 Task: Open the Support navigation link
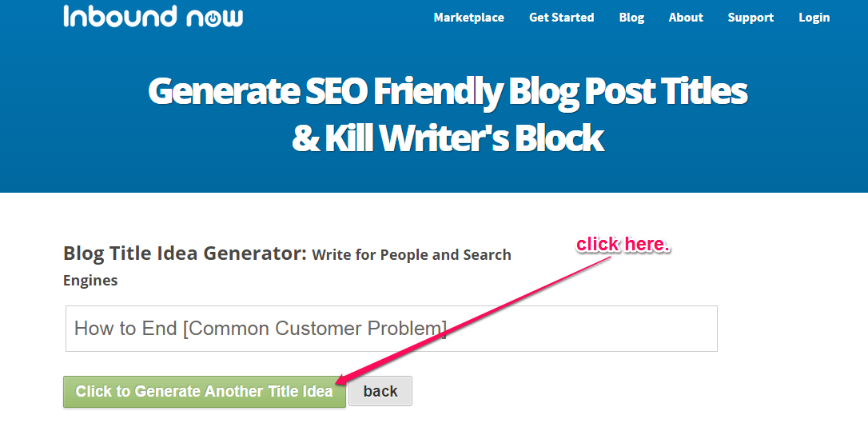click(751, 18)
